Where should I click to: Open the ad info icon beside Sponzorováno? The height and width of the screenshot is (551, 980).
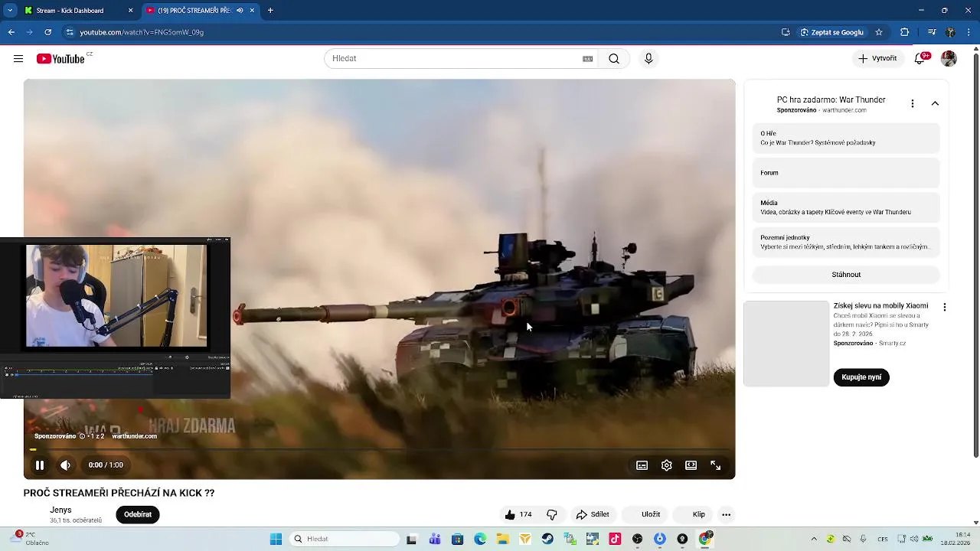[82, 436]
